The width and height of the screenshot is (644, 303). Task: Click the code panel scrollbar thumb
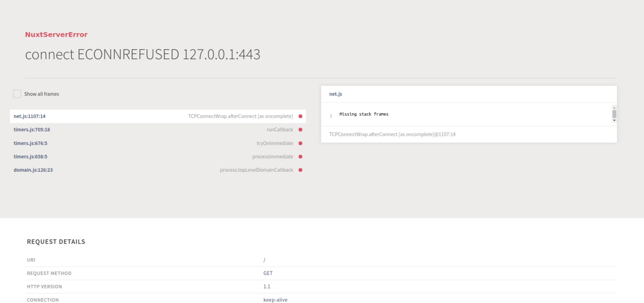[614, 114]
